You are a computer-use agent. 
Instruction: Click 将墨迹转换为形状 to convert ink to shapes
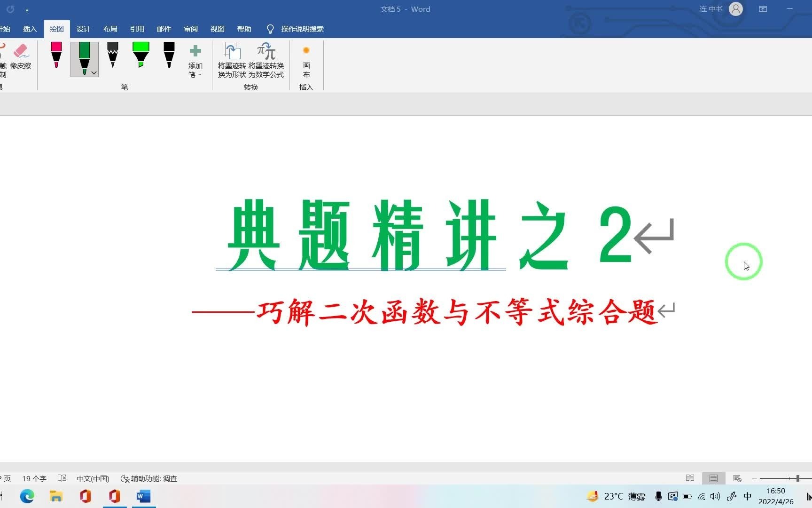[232, 60]
